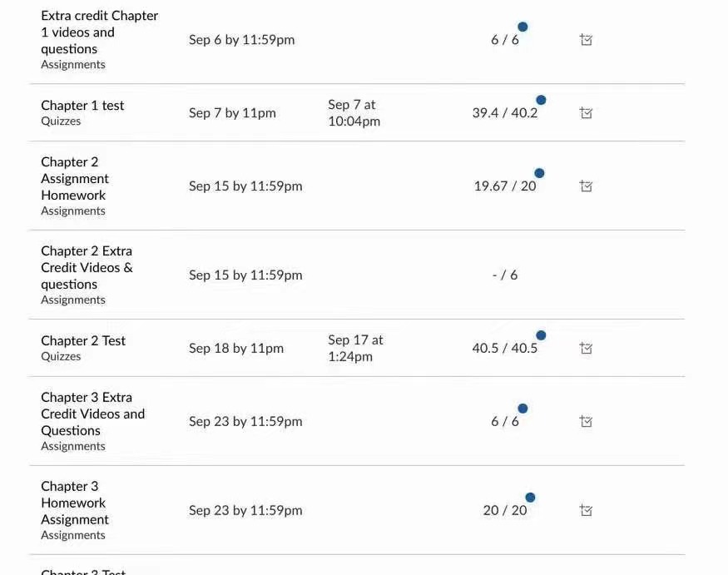Screen dimensions: 728x575
Task: Click blue unread dot beside 40.5 / 40.5 score
Action: [541, 335]
